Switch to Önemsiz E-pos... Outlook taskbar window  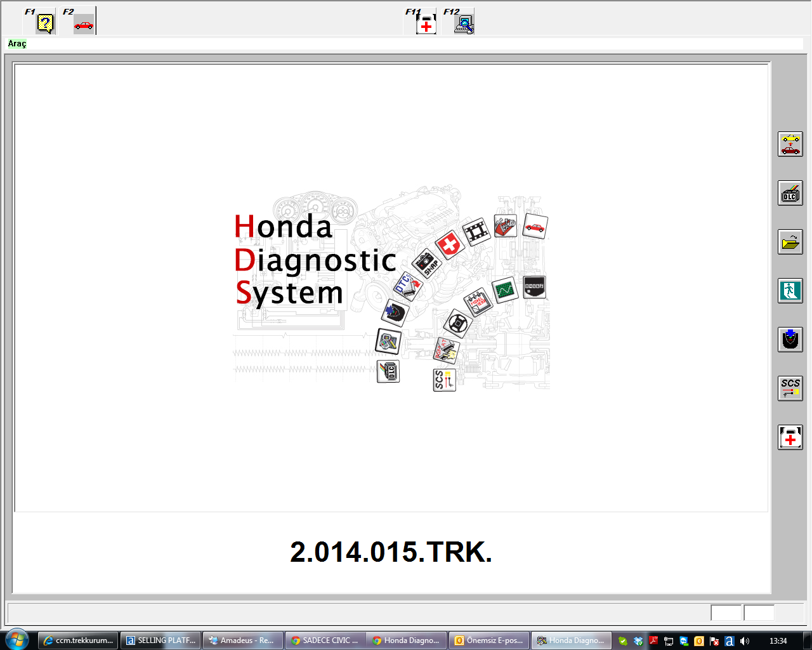coord(489,640)
